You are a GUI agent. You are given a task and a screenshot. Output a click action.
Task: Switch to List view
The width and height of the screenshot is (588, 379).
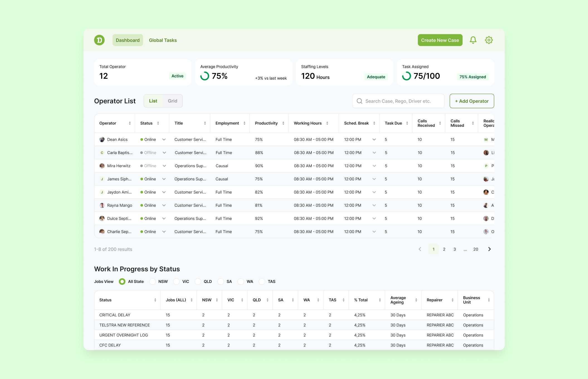[153, 101]
